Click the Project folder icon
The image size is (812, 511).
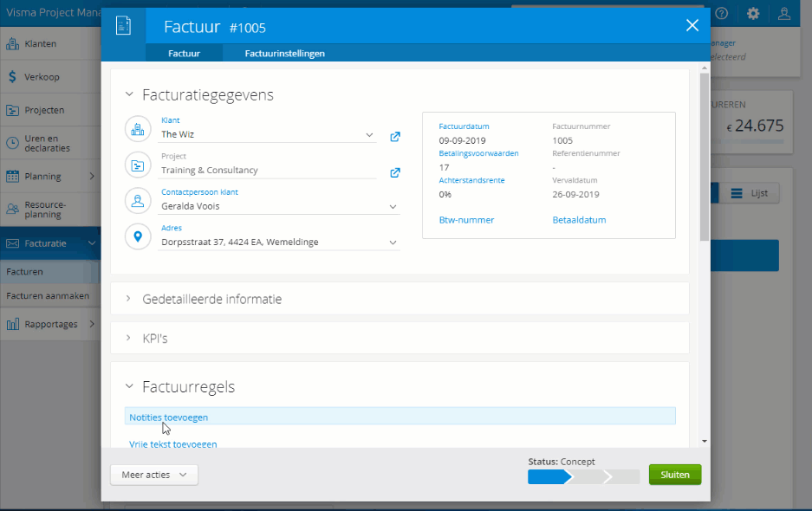coord(138,165)
